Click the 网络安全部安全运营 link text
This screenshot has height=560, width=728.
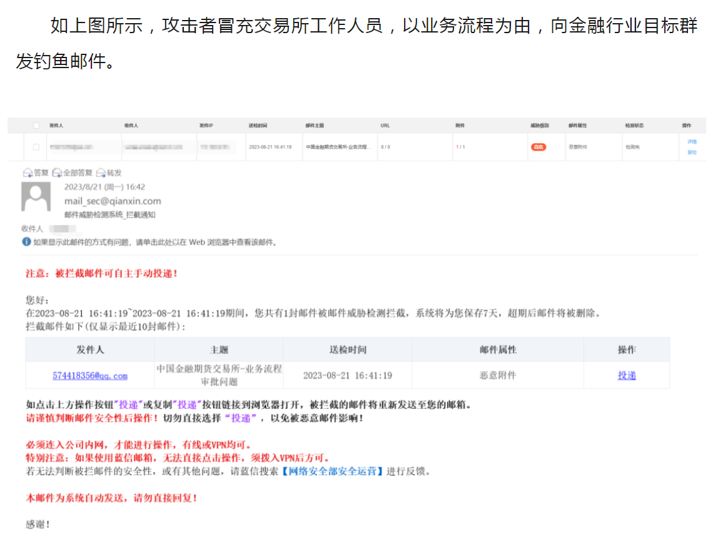coord(332,471)
